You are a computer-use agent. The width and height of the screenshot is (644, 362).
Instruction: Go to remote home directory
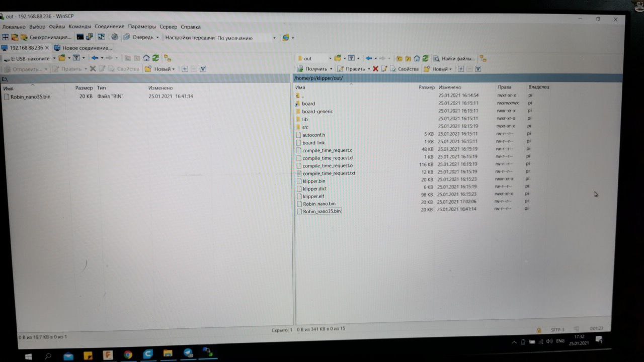pyautogui.click(x=417, y=58)
